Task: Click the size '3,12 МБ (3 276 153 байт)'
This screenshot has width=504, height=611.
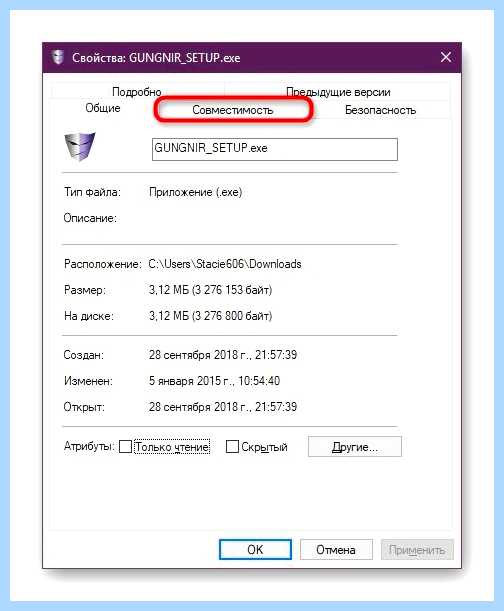Action: coord(210,290)
